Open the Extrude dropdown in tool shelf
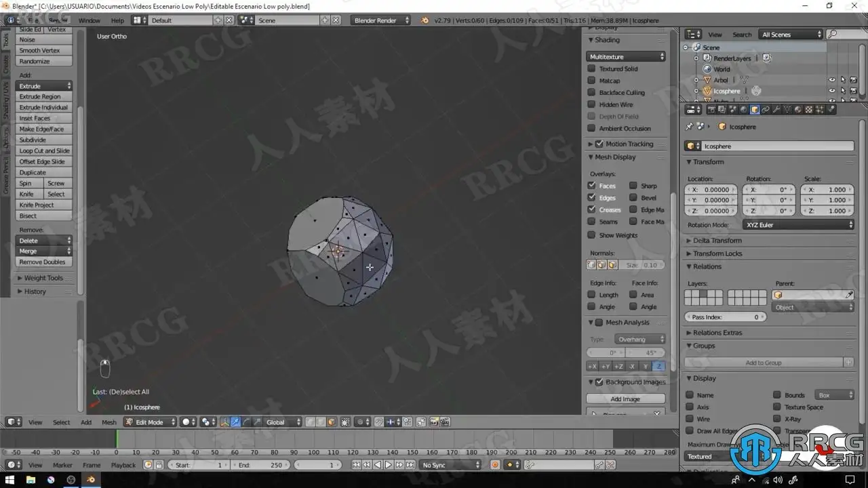Screen dimensions: 868x488 click(x=45, y=86)
